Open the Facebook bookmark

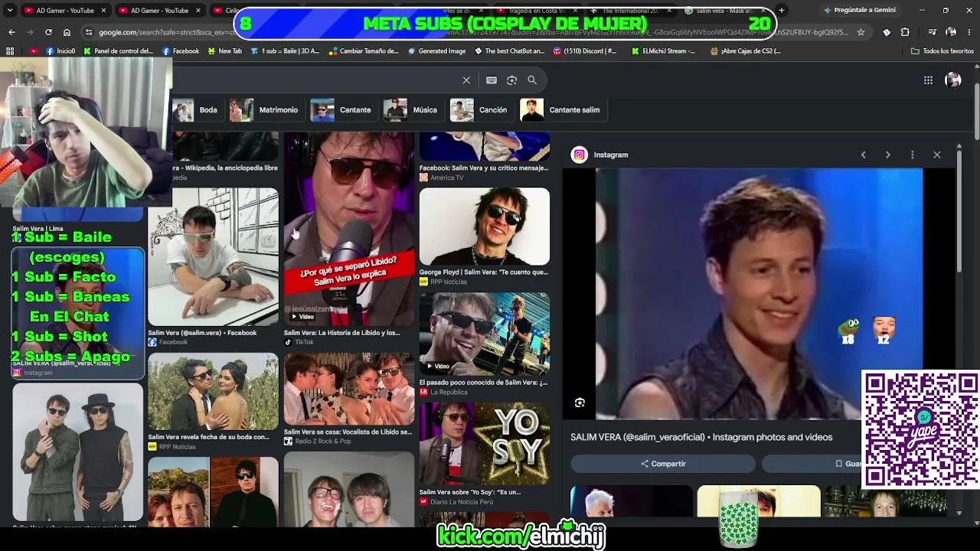coord(181,51)
